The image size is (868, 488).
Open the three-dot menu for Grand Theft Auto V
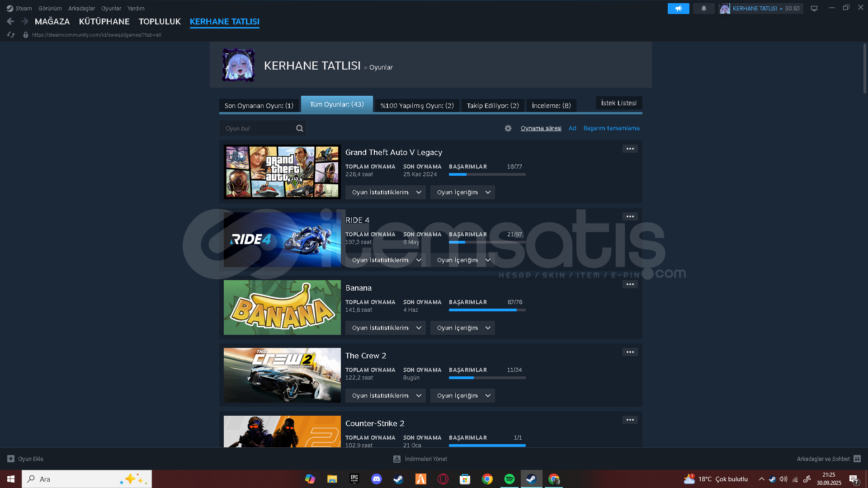pyautogui.click(x=630, y=149)
